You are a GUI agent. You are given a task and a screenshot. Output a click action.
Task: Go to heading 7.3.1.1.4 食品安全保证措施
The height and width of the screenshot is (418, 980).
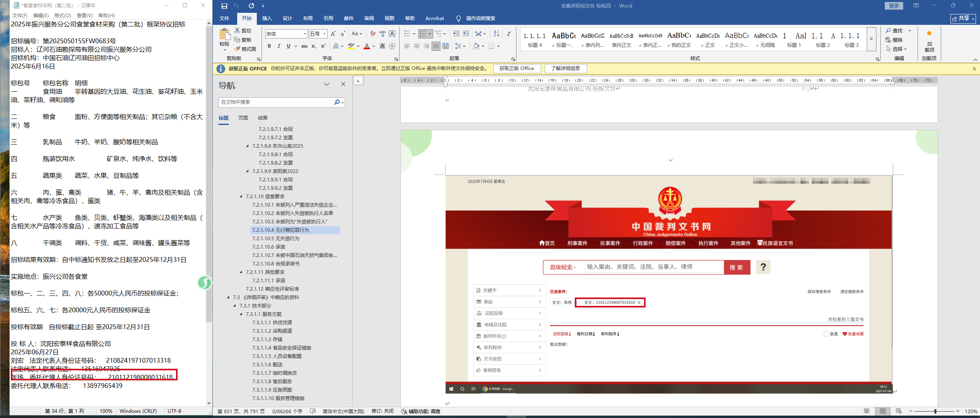click(282, 348)
